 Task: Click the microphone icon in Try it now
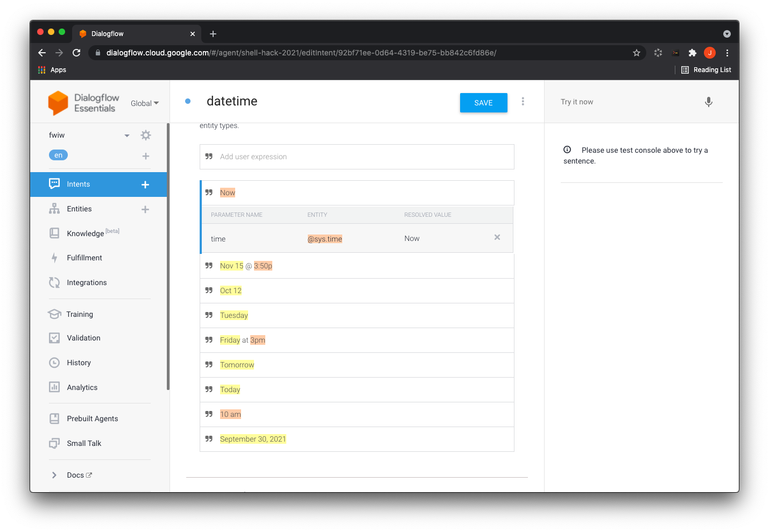[709, 102]
